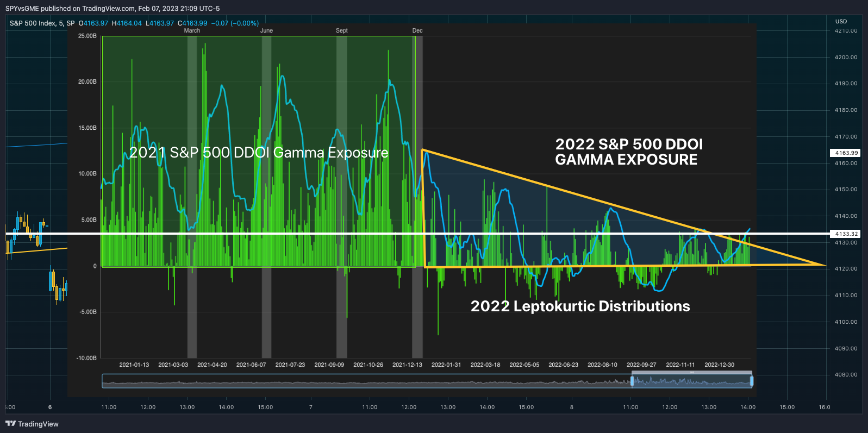Click the -10.00B y-axis label
Viewport: 868px width, 433px height.
(86, 358)
